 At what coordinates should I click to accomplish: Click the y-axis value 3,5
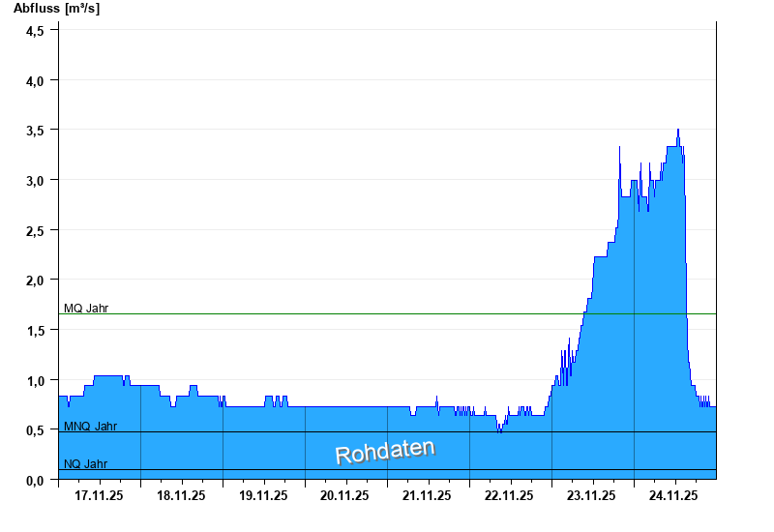pyautogui.click(x=35, y=131)
